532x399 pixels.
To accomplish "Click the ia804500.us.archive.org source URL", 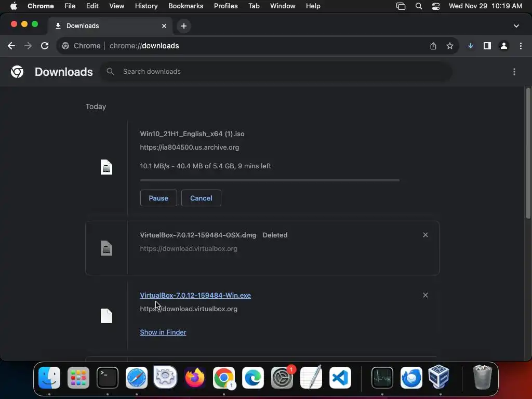I will click(x=189, y=147).
